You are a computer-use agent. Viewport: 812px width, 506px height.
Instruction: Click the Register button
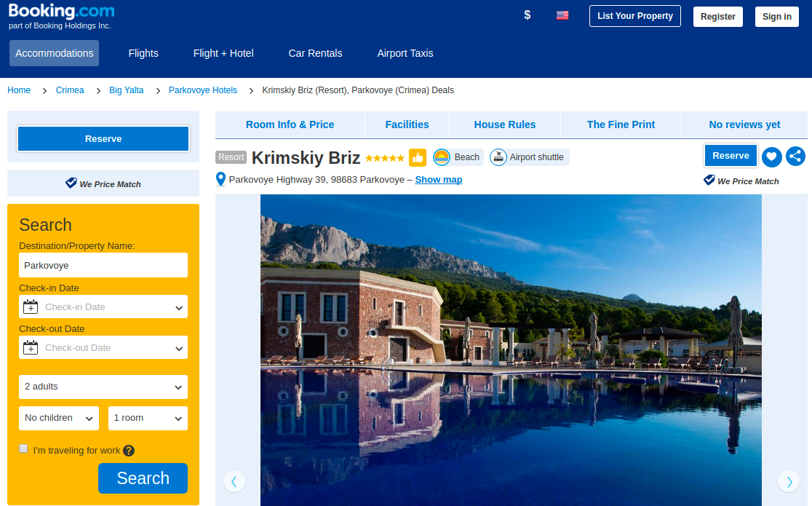(x=717, y=17)
